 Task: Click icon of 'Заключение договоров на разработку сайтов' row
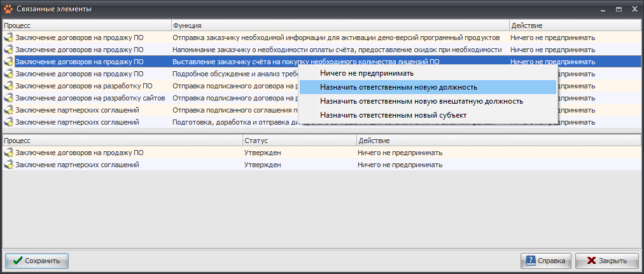[x=8, y=98]
